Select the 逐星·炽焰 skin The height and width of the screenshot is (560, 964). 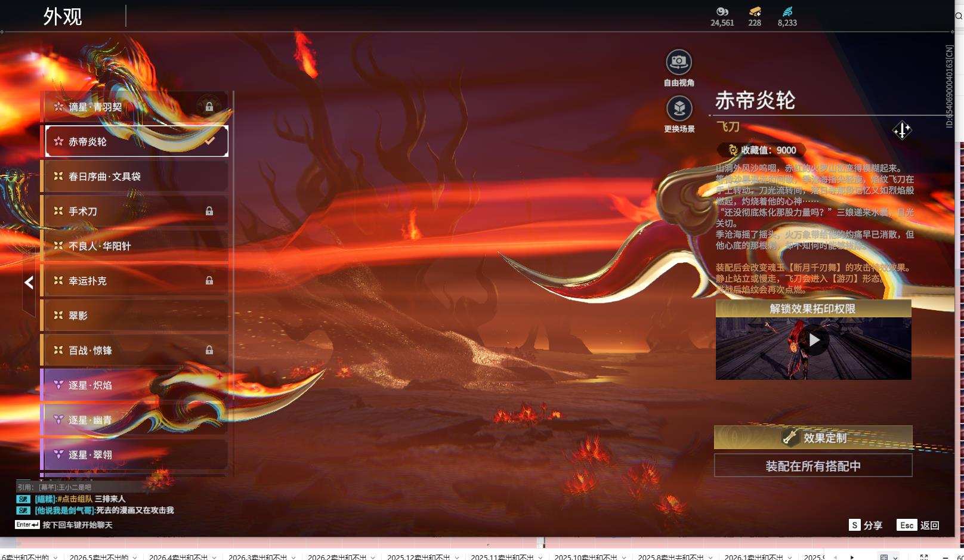point(134,385)
